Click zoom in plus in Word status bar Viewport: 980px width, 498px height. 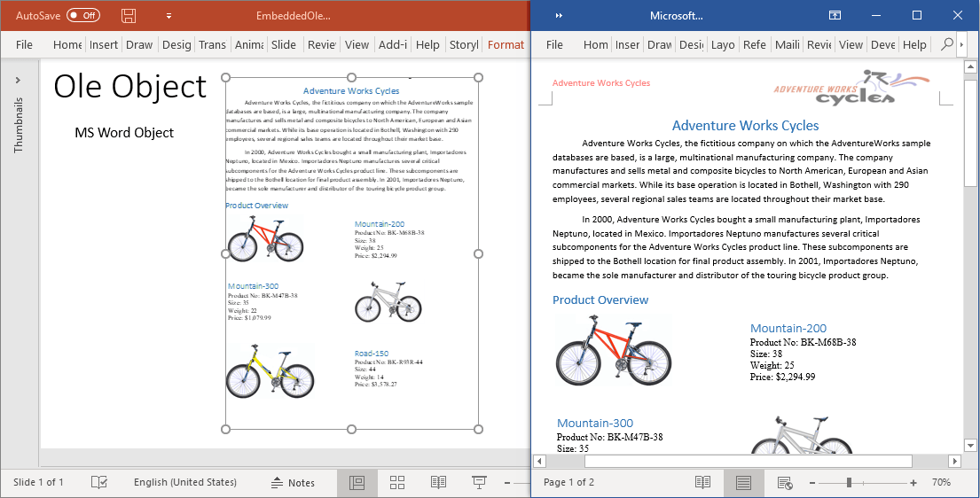coord(913,482)
